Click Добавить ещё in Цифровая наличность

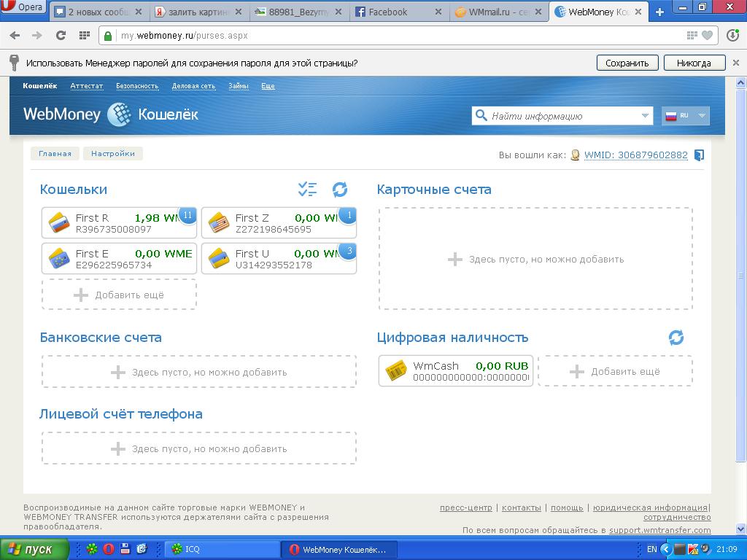tap(615, 371)
